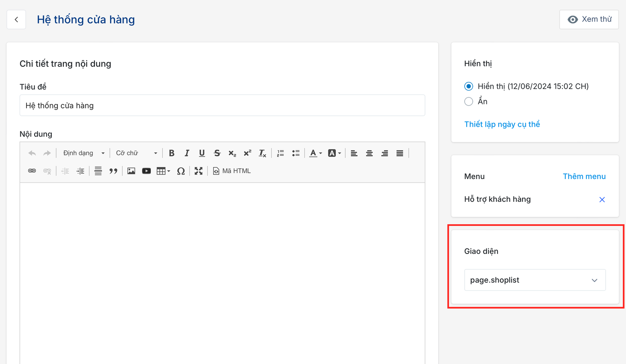Click the 'Tiêu đề' title input field
This screenshot has height=364, width=626.
click(x=222, y=106)
